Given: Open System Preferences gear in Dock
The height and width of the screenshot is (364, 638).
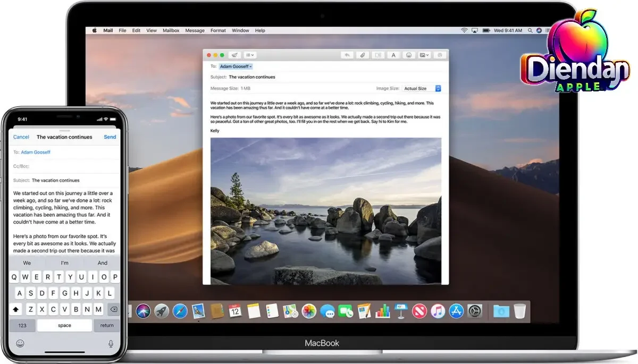Looking at the screenshot, I should pyautogui.click(x=475, y=311).
